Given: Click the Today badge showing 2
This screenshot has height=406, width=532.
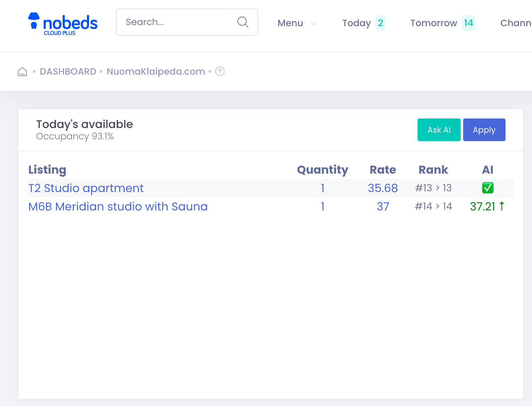Looking at the screenshot, I should click(x=380, y=23).
